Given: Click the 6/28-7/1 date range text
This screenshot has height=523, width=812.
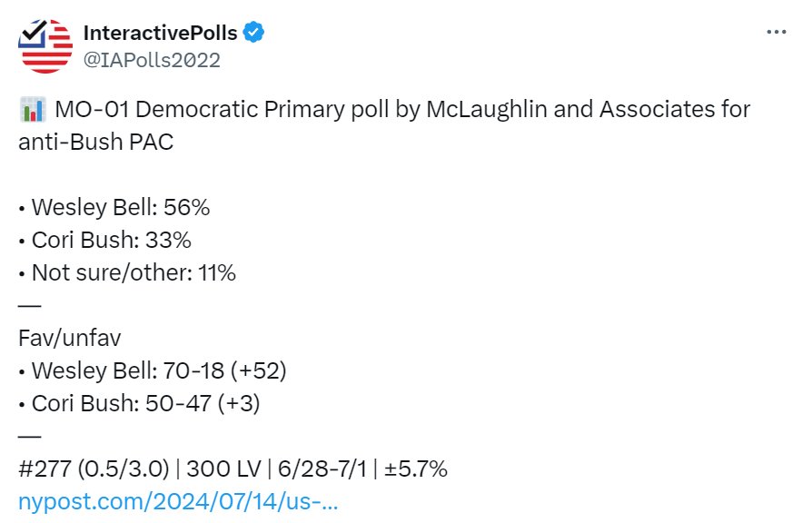Looking at the screenshot, I should [322, 469].
